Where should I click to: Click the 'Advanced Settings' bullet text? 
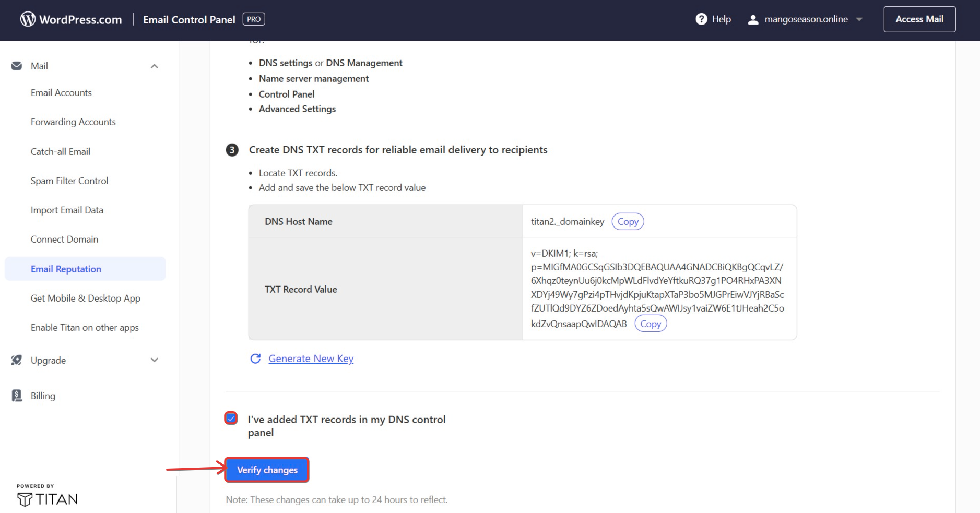tap(297, 109)
